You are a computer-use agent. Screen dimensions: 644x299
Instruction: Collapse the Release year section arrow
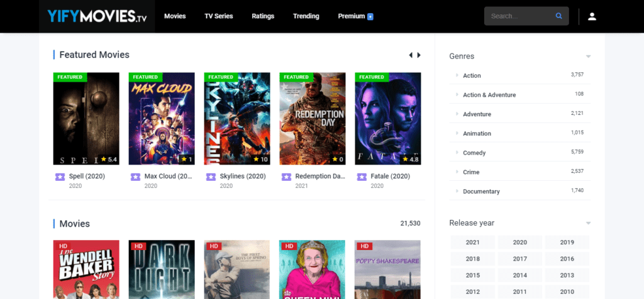click(588, 224)
